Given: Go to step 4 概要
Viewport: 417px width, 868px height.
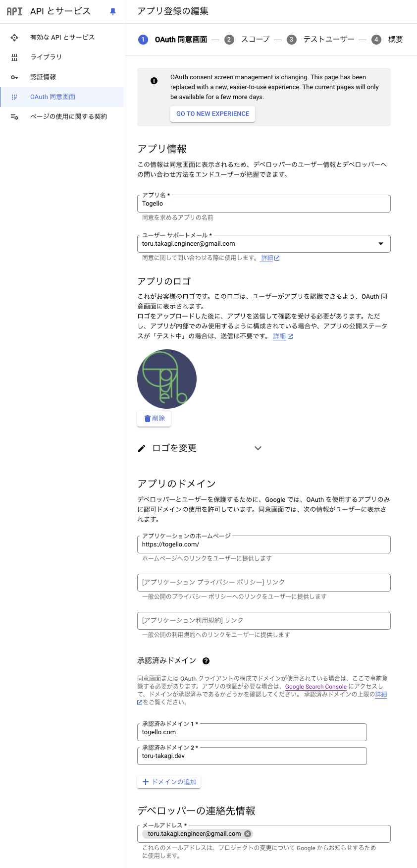Looking at the screenshot, I should (x=388, y=39).
